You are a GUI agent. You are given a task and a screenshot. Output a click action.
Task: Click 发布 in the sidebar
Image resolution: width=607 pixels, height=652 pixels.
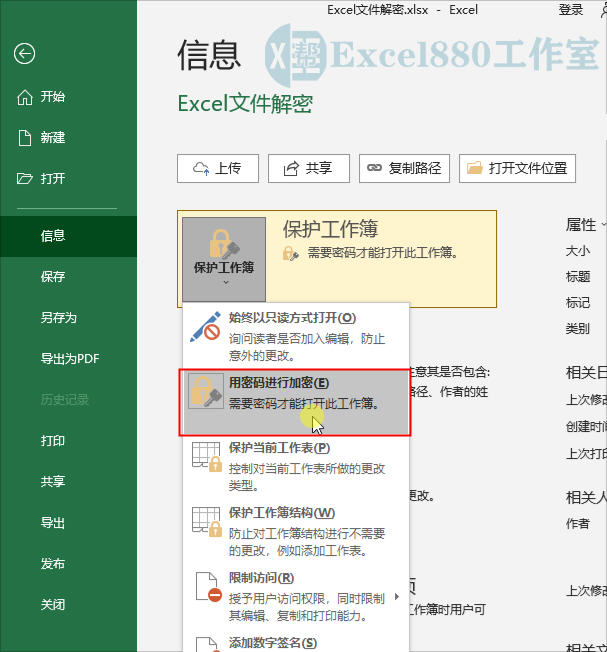pyautogui.click(x=68, y=563)
